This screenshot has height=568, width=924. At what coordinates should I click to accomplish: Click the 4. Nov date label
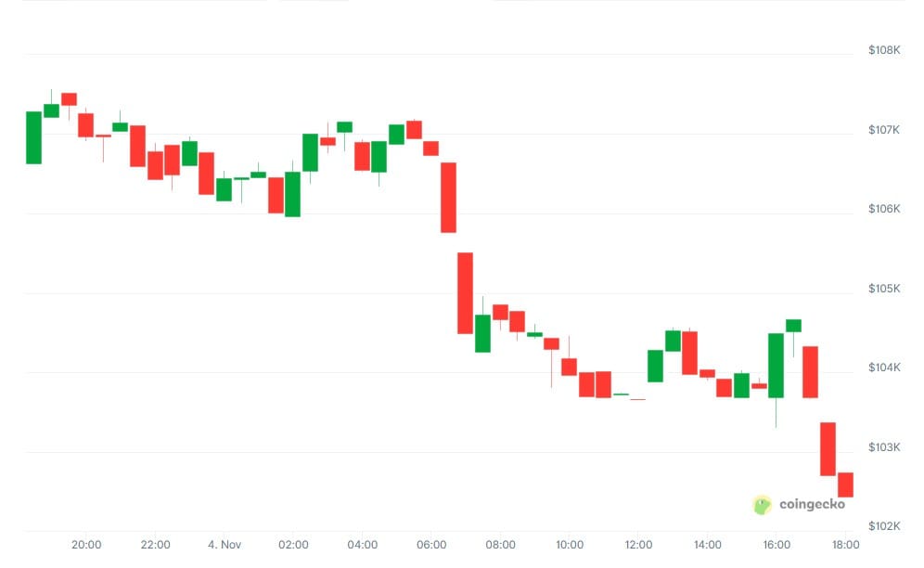(223, 545)
